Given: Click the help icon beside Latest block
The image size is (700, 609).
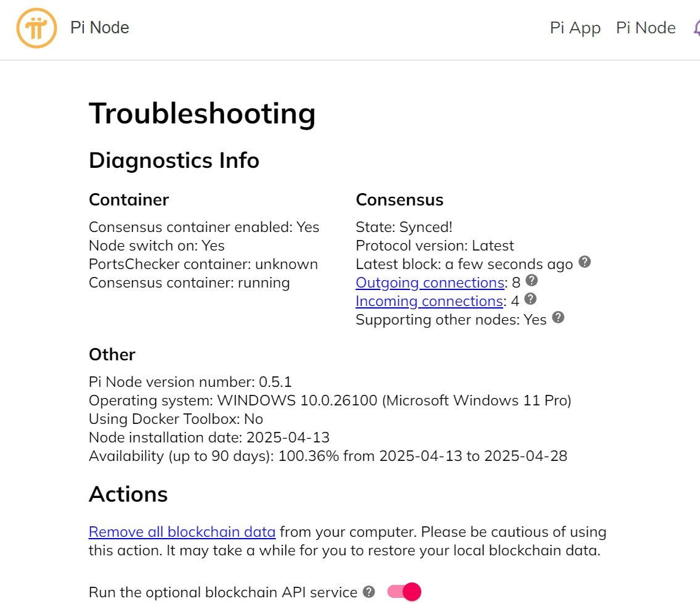Looking at the screenshot, I should (585, 262).
